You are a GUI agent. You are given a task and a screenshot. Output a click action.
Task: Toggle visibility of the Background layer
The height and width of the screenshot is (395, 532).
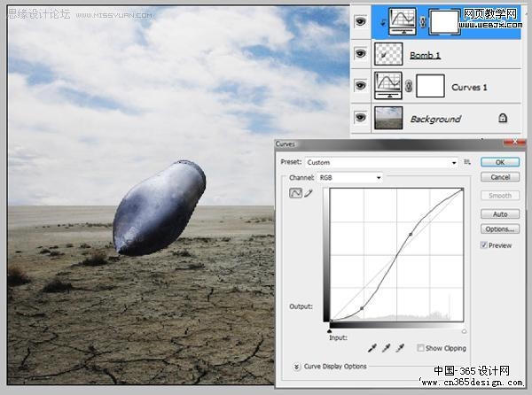pos(360,117)
